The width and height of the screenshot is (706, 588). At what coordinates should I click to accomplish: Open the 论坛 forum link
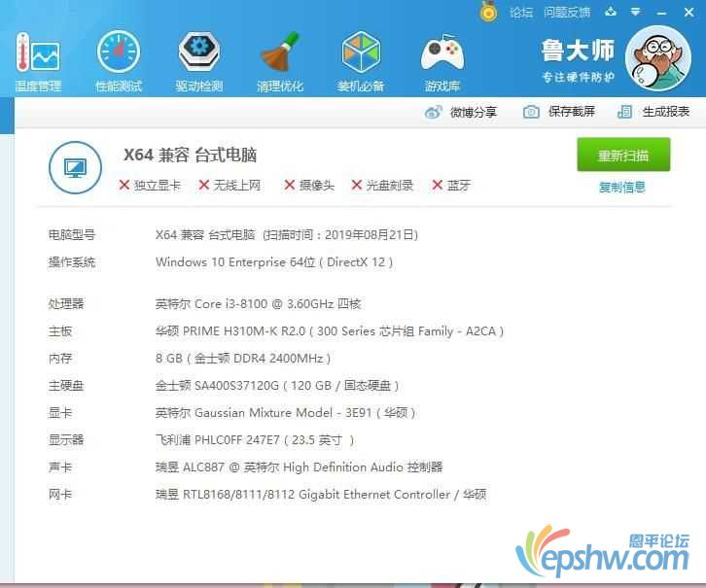tap(521, 12)
